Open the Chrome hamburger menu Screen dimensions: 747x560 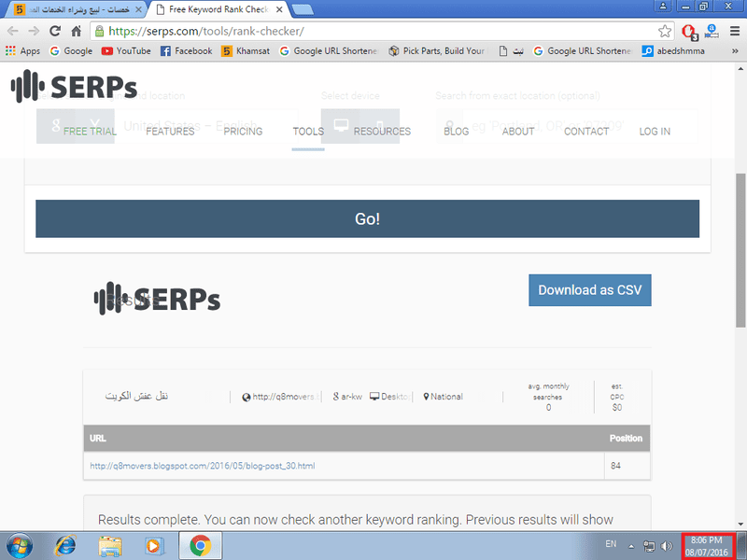tap(735, 32)
